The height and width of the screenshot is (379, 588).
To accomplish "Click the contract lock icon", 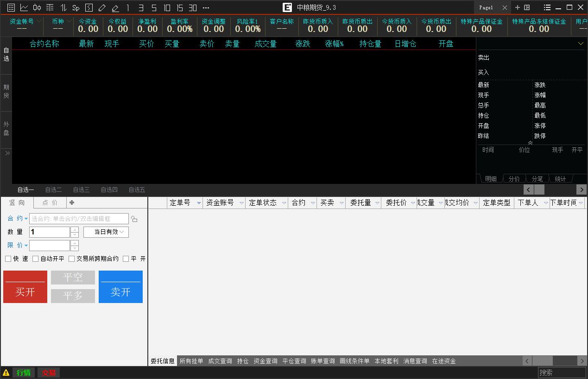I will pos(134,219).
